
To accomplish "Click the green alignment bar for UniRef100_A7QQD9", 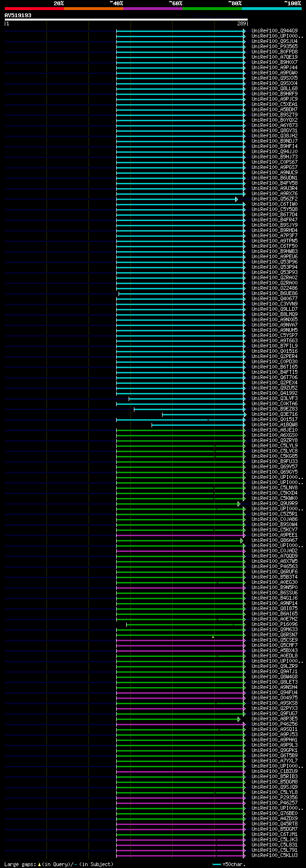I will click(180, 556).
